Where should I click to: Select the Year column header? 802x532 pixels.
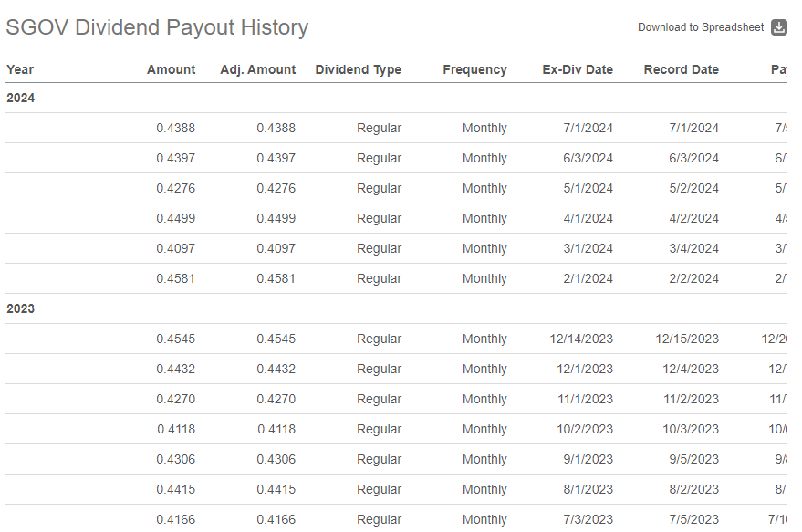(x=20, y=69)
